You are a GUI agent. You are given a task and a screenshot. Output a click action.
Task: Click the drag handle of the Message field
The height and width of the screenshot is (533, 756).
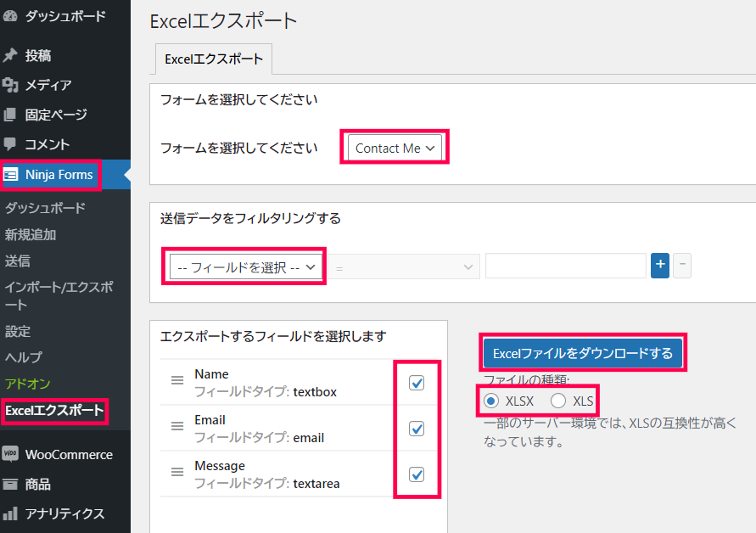(177, 472)
